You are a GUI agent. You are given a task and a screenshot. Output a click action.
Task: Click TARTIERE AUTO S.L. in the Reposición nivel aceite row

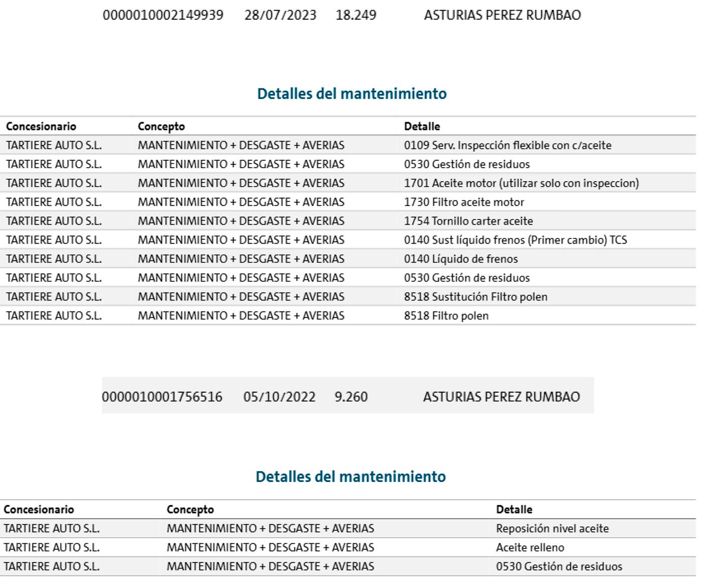51,529
